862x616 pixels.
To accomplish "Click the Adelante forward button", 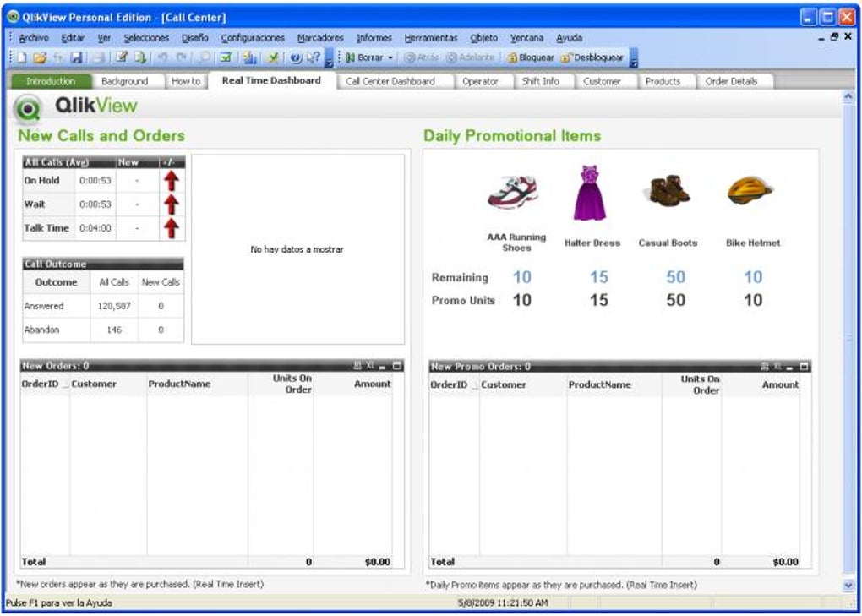I will click(470, 57).
